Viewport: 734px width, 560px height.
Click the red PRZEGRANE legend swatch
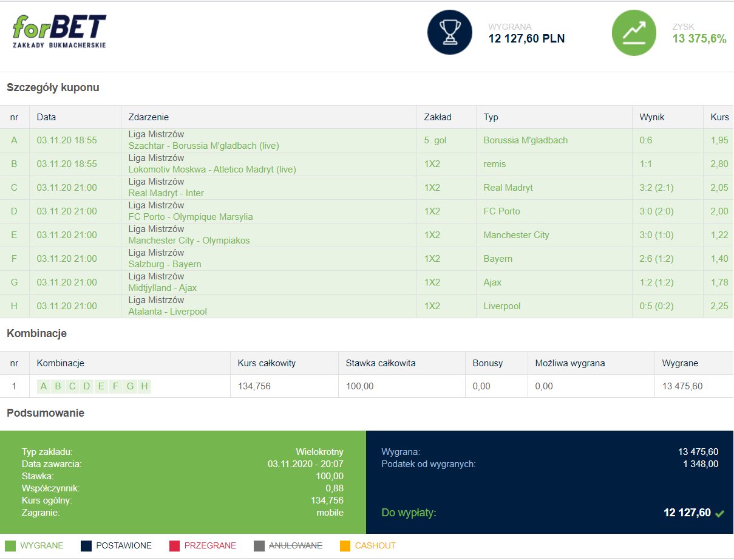174,545
